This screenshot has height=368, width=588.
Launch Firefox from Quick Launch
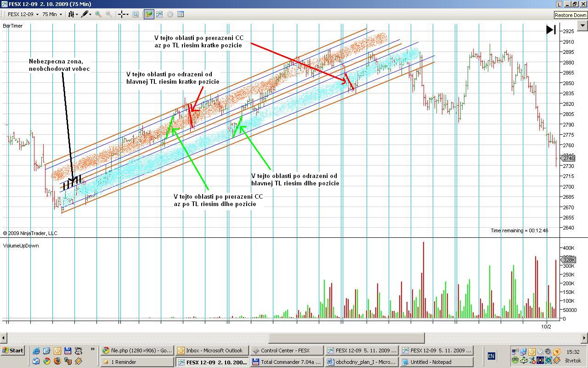[57, 361]
